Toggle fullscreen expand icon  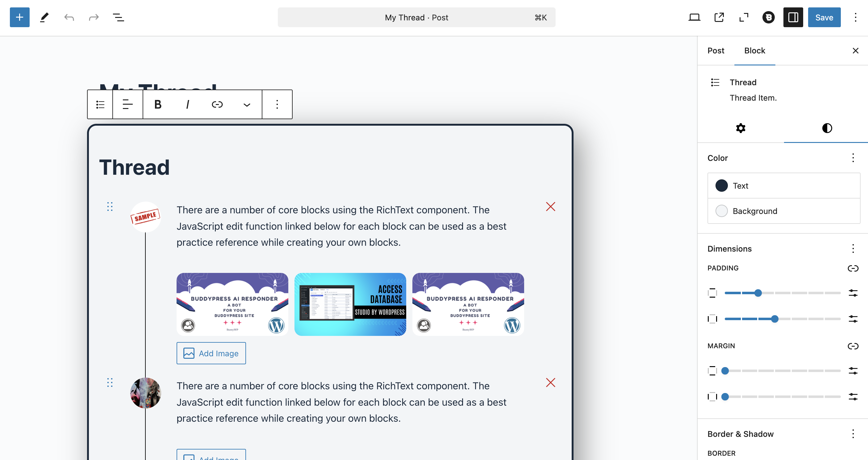point(744,17)
